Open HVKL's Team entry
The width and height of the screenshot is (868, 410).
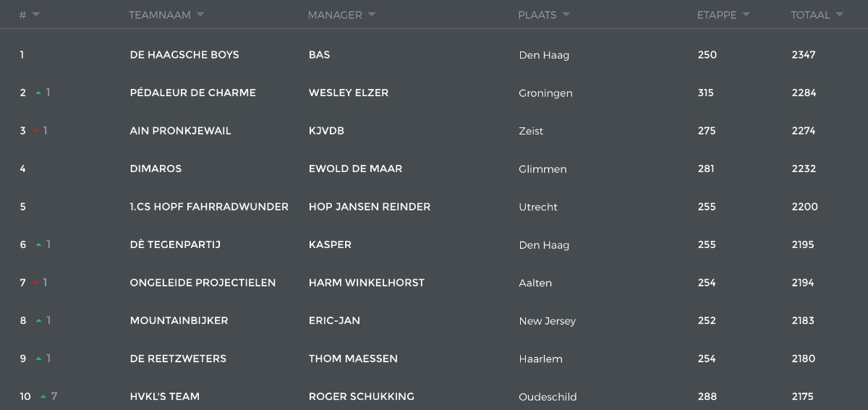coord(164,396)
